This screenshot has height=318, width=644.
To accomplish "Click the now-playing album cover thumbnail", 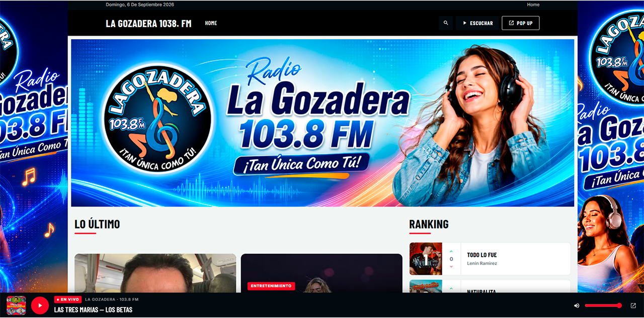I will (x=16, y=305).
